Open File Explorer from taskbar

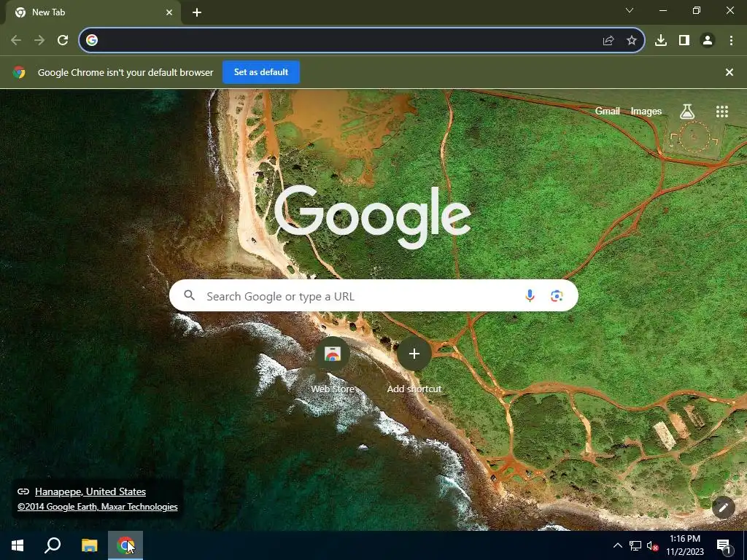point(89,545)
